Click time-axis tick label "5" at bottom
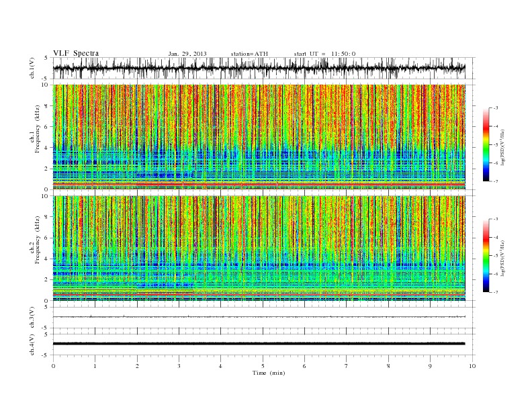This screenshot has height=411, width=532. [263, 366]
